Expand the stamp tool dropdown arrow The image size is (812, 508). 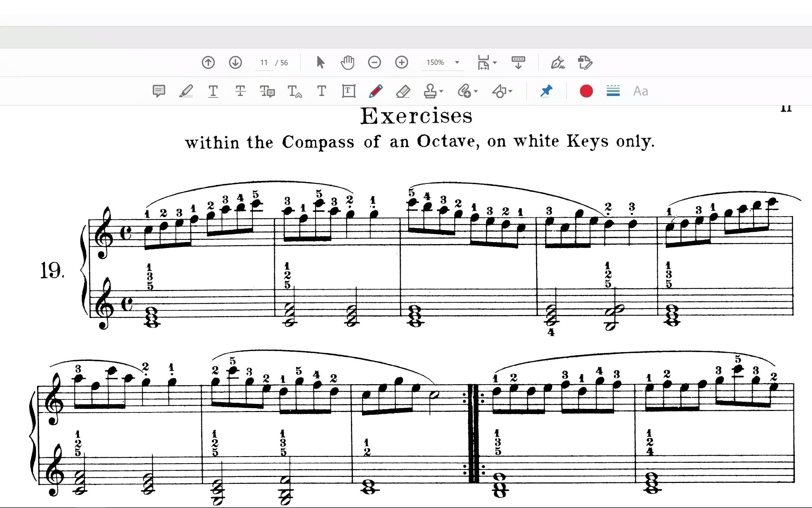tap(442, 91)
